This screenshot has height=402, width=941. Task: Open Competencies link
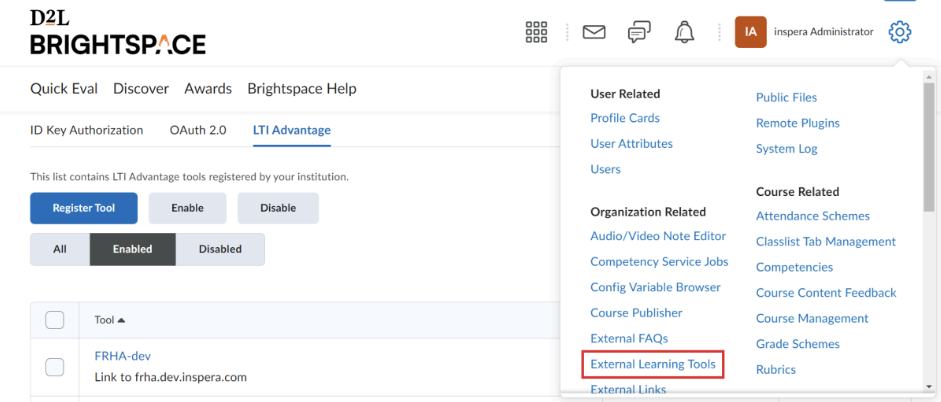coord(795,268)
